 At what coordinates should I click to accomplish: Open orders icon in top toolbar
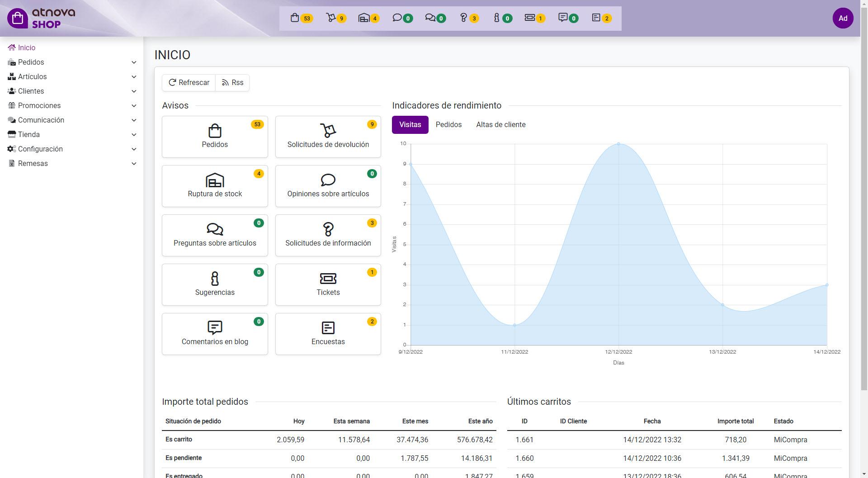301,18
